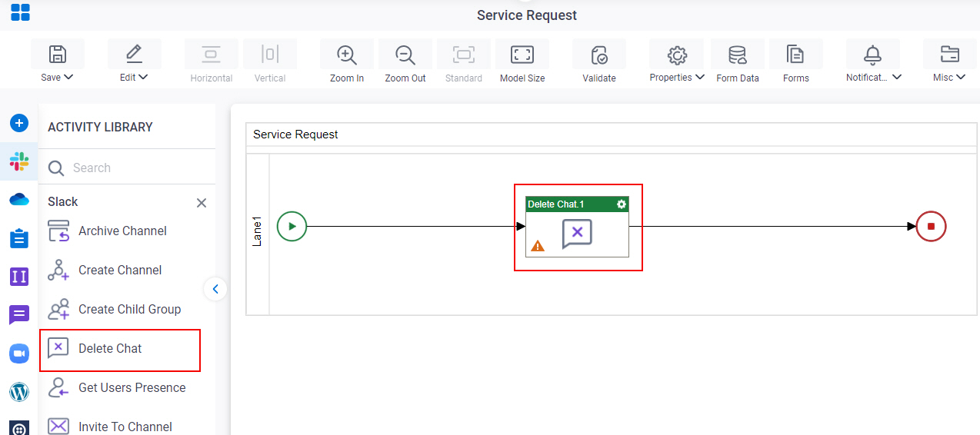Expand the Properties dropdown arrow

point(700,77)
